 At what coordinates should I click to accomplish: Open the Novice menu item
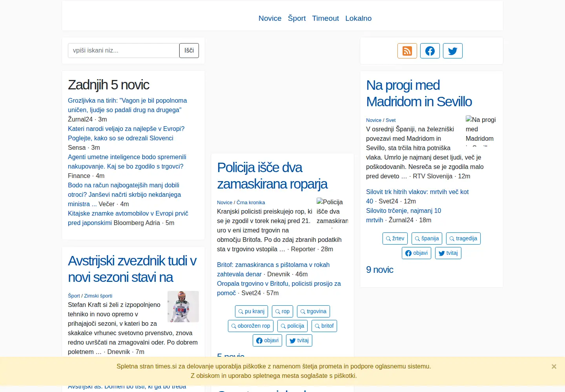[x=270, y=18]
